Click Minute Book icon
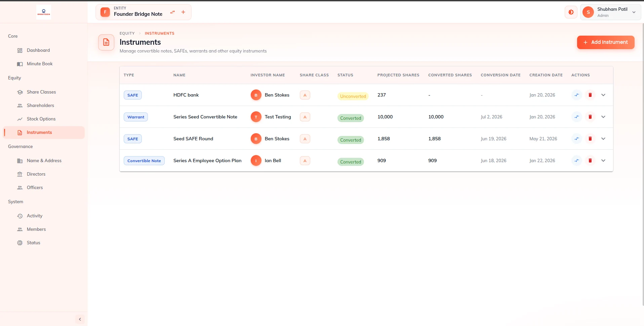The height and width of the screenshot is (326, 644). click(x=20, y=64)
